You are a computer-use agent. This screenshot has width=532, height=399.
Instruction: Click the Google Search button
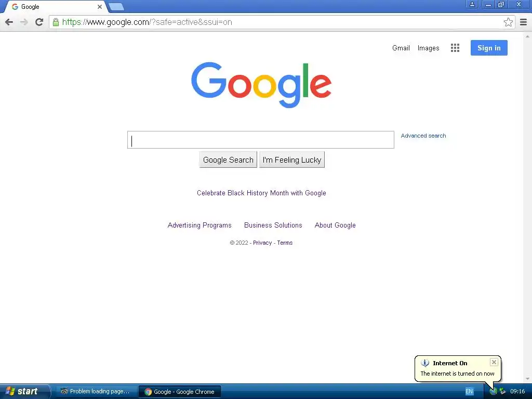[x=228, y=160]
